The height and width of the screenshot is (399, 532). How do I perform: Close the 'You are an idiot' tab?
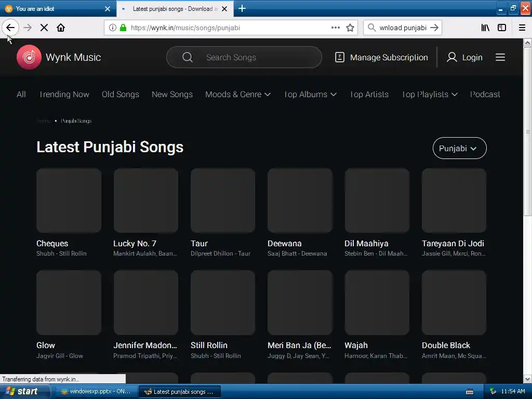pos(108,9)
